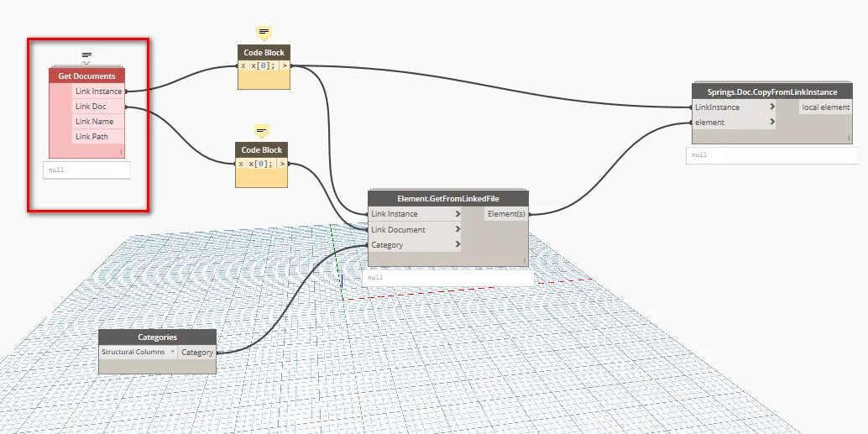The width and height of the screenshot is (868, 434).
Task: Click Link Document input on Element.GetFromLinkedFile
Action: click(415, 229)
